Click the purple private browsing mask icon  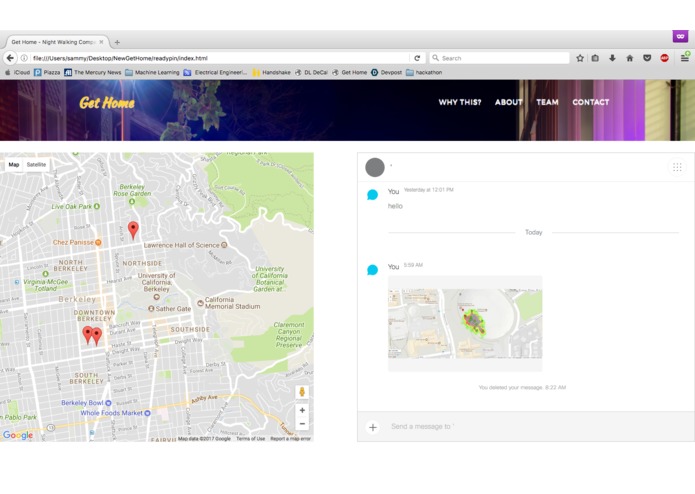pos(680,36)
